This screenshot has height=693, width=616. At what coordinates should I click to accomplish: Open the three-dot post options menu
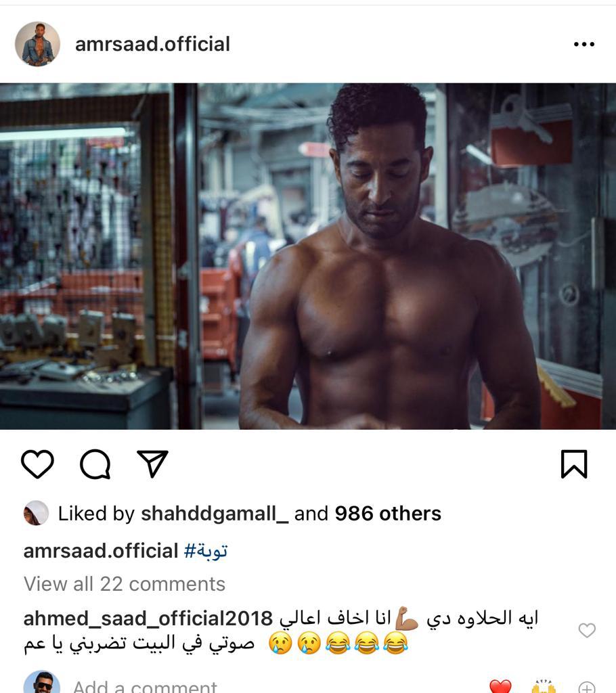[x=584, y=44]
